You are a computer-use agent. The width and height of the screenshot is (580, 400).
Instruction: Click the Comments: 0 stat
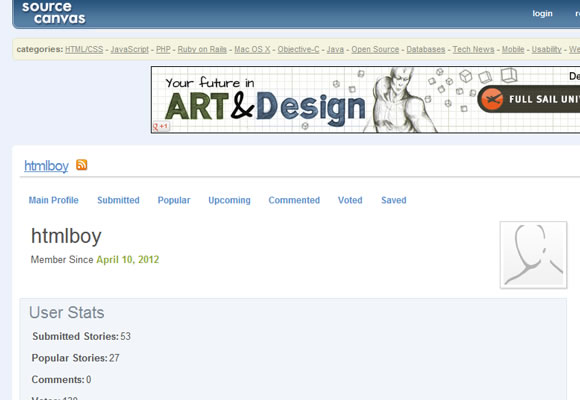[x=61, y=380]
